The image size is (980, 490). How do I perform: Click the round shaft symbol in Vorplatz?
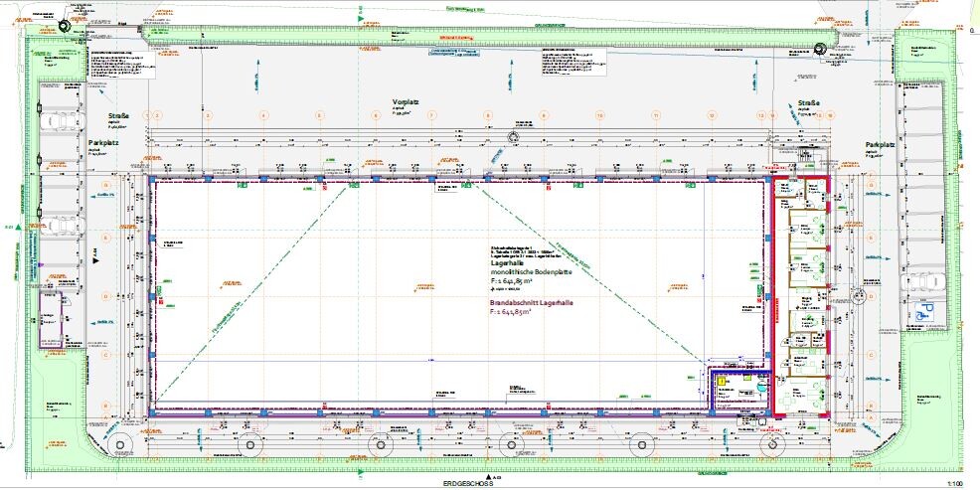click(514, 137)
